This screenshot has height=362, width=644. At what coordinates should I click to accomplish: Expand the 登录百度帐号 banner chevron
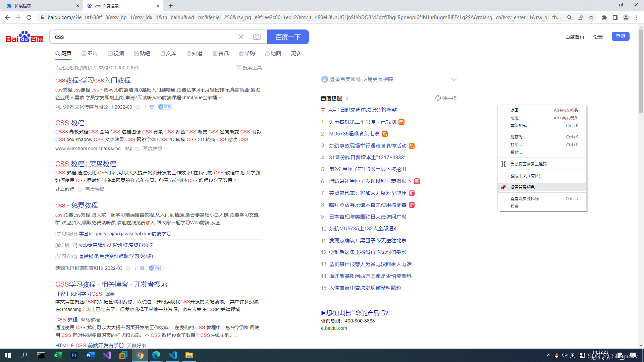(x=454, y=79)
